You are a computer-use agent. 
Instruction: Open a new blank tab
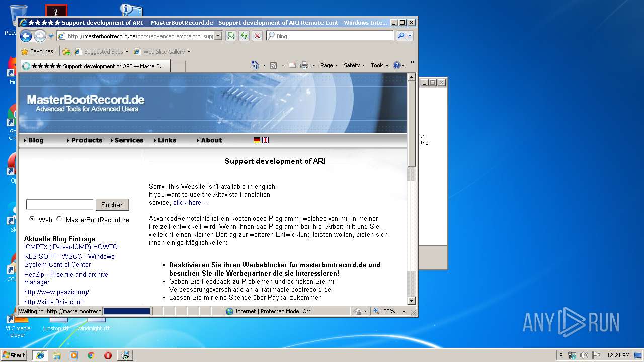click(x=178, y=66)
